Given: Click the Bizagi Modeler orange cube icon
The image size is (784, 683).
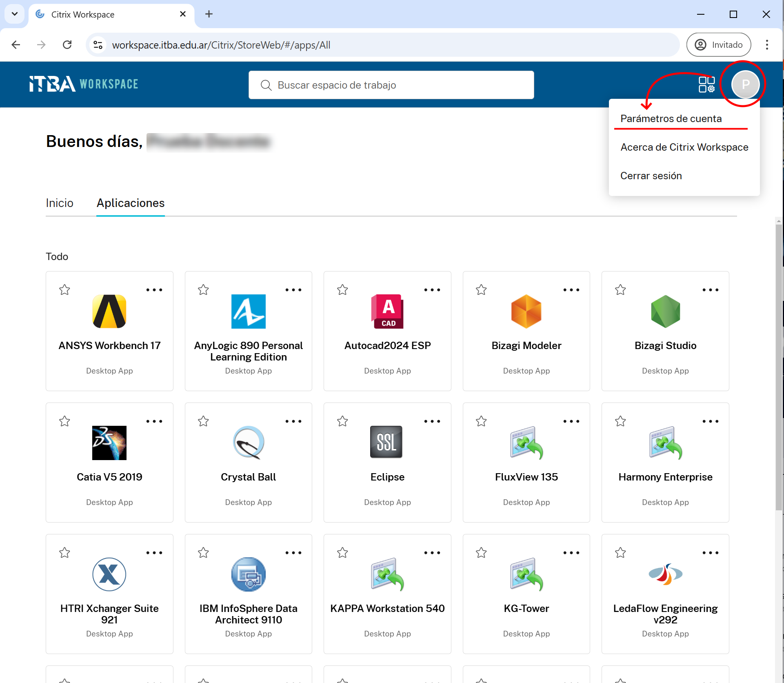Looking at the screenshot, I should [x=526, y=311].
